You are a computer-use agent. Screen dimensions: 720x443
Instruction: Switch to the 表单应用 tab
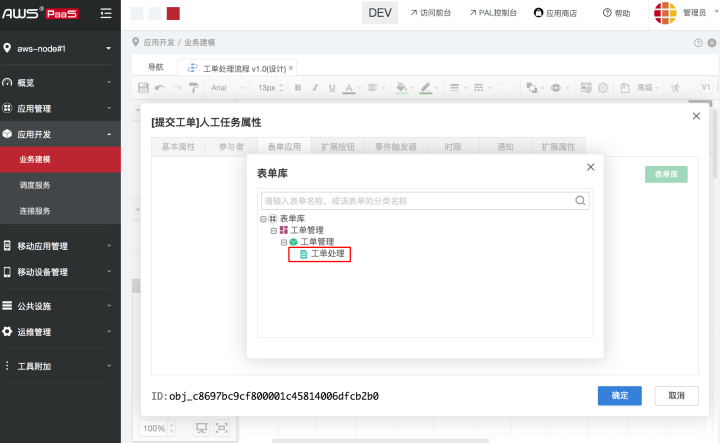tap(284, 147)
